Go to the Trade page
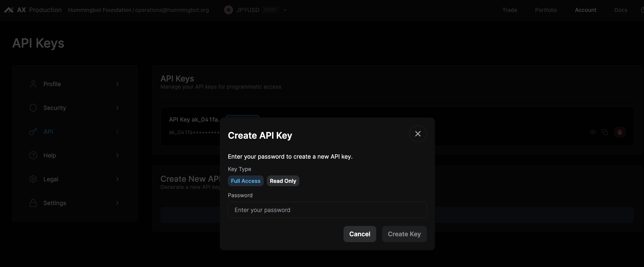The width and height of the screenshot is (644, 267). (x=510, y=10)
